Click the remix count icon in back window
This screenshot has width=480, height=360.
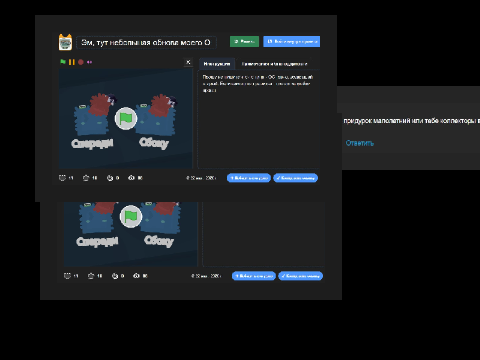click(x=115, y=276)
